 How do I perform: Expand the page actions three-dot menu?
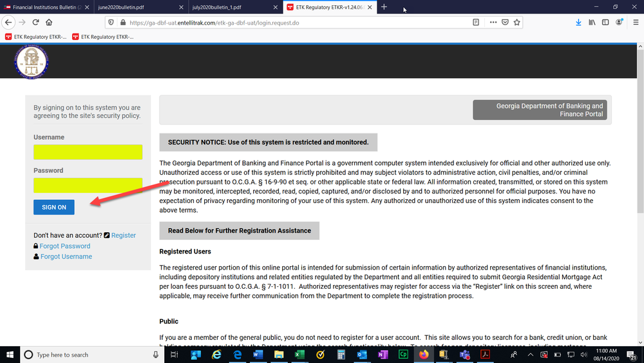pos(493,22)
